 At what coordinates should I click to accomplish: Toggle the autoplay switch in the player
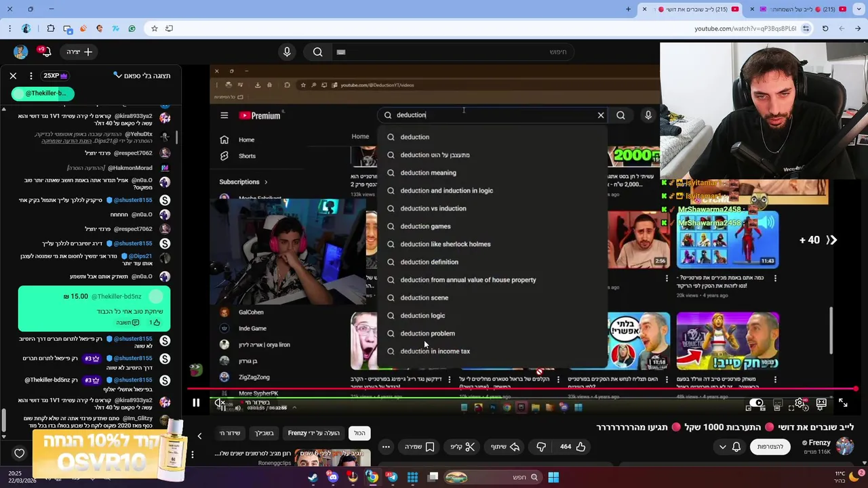[x=756, y=403]
